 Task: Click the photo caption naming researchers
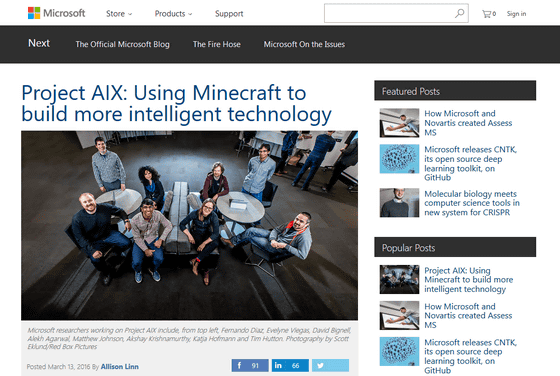click(189, 338)
